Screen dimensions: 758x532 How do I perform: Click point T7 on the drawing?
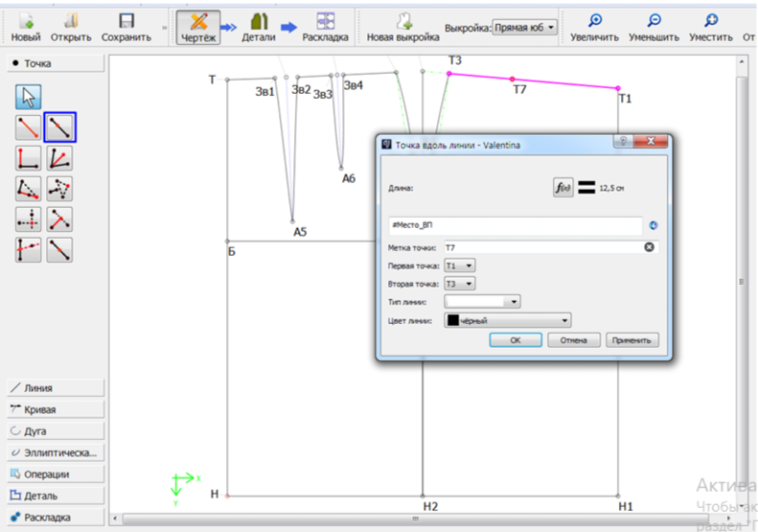tap(512, 79)
